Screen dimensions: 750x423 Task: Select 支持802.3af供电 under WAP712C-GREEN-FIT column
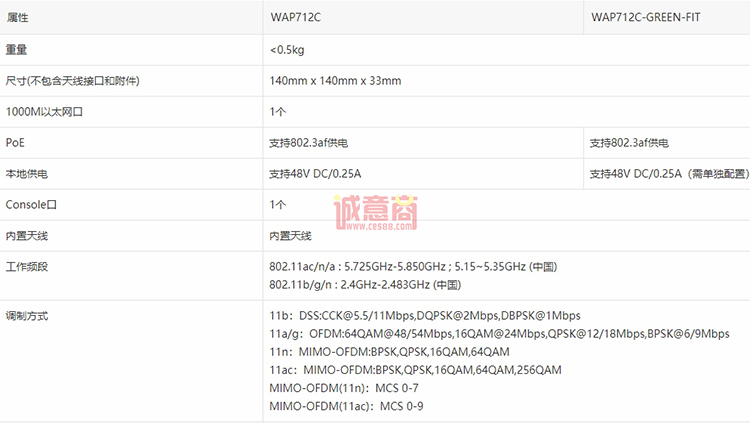(x=629, y=143)
